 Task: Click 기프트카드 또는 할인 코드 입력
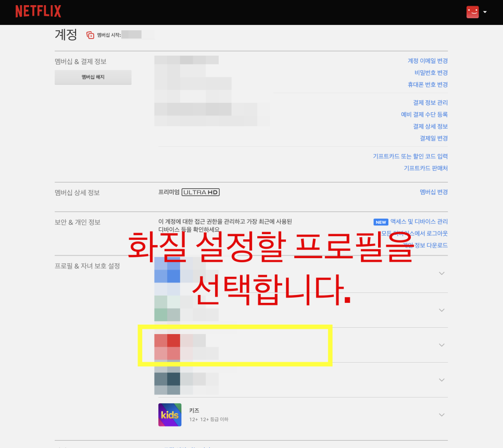coord(410,156)
